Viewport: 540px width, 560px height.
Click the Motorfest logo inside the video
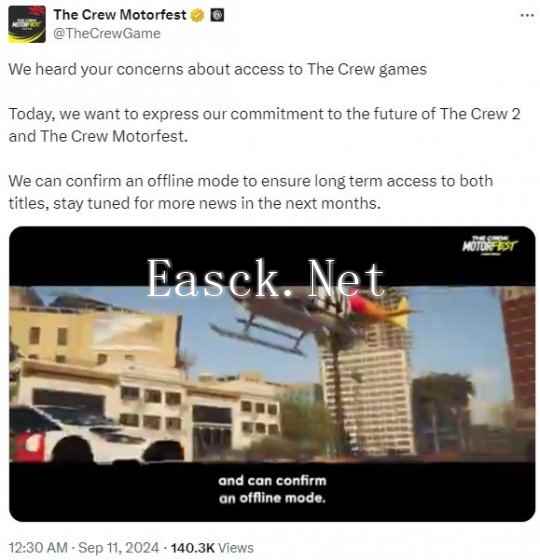point(490,245)
